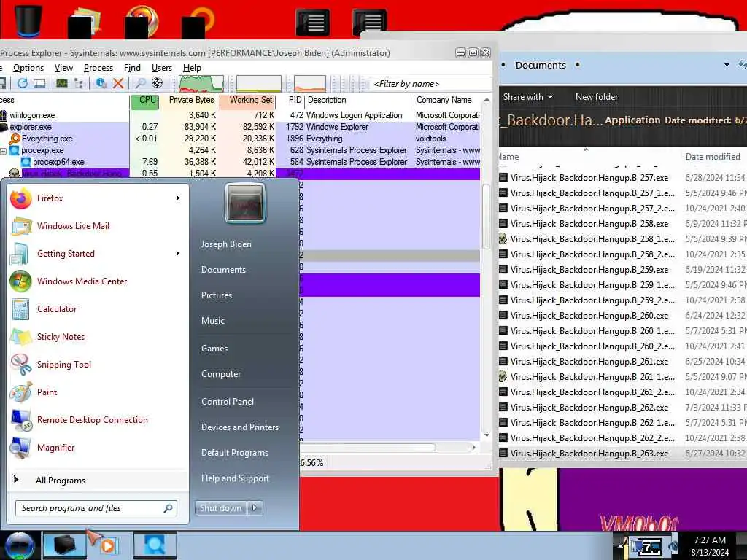Click New folder in Documents window
The width and height of the screenshot is (747, 560).
pos(597,97)
